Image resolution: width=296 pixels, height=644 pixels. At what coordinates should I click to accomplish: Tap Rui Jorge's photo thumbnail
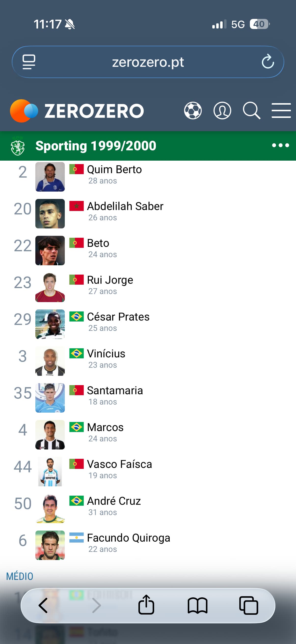(x=50, y=287)
